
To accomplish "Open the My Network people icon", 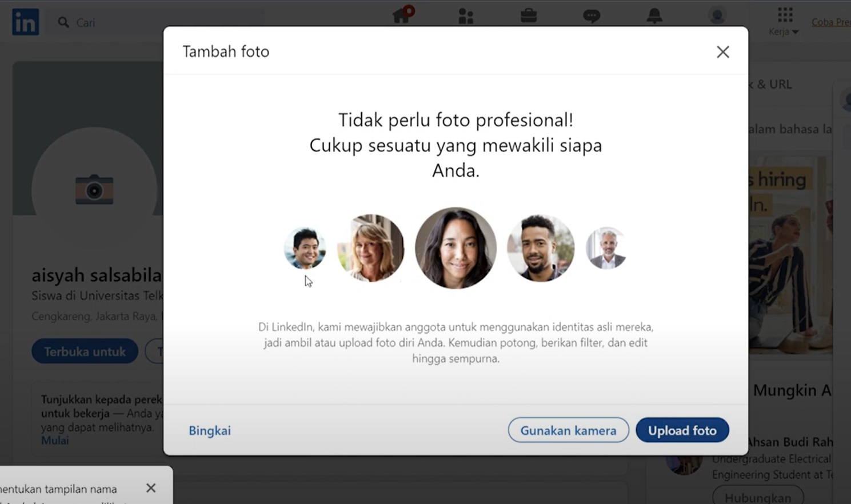I will coord(466,16).
